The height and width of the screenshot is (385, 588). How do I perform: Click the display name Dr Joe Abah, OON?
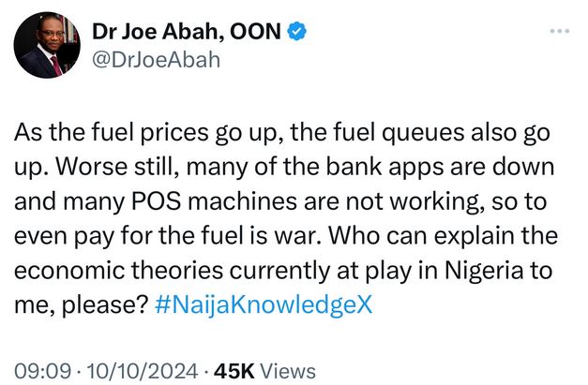186,32
